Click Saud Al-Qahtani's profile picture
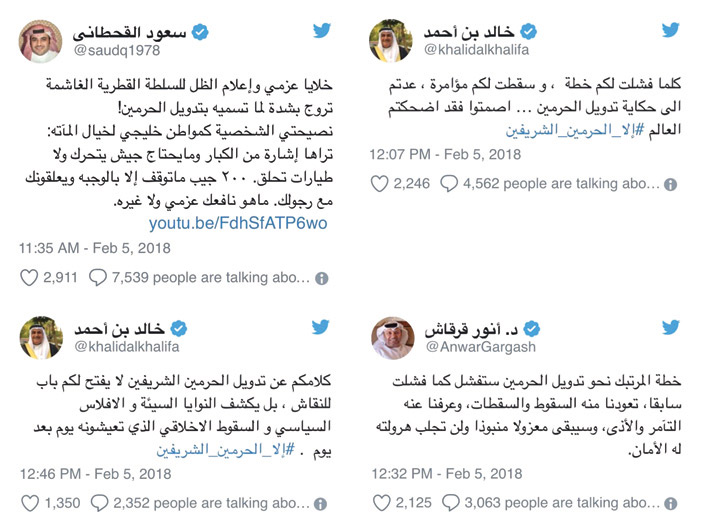Viewport: 702px width, 525px height. point(40,39)
